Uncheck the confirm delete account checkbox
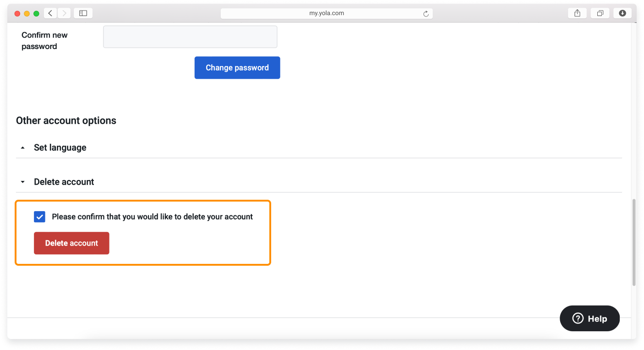This screenshot has width=644, height=350. click(40, 217)
